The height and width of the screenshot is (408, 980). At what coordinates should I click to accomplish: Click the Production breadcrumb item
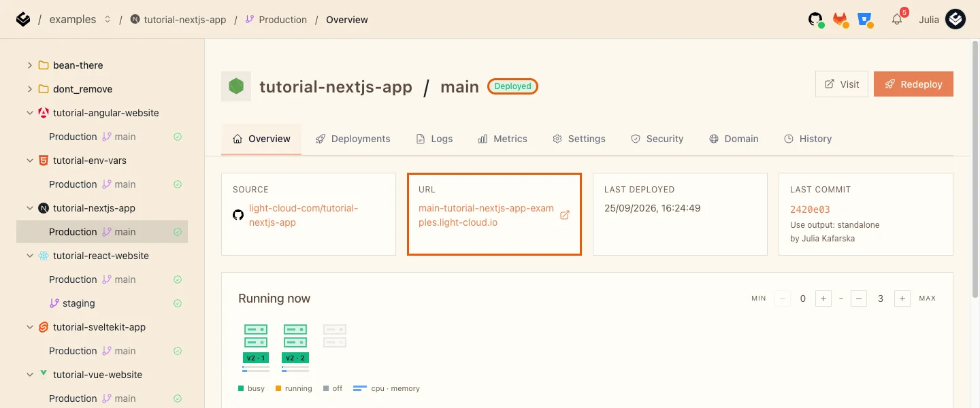click(x=282, y=20)
